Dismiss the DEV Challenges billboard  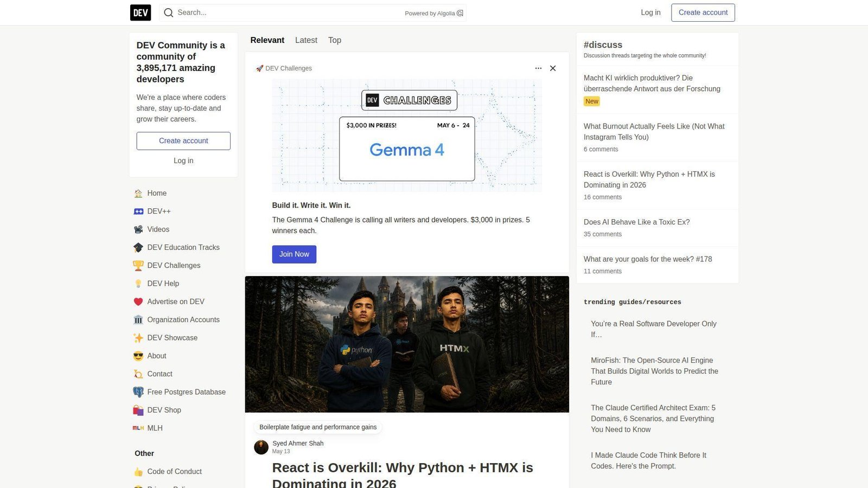click(x=553, y=68)
